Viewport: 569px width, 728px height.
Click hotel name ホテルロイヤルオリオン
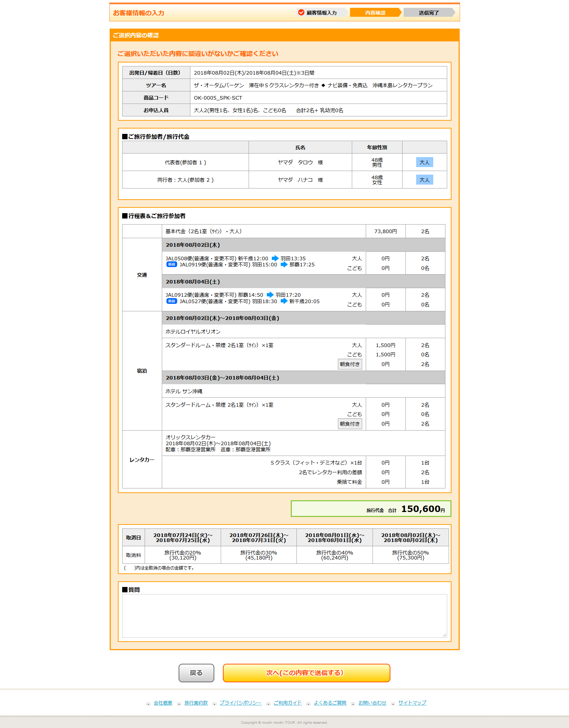tap(193, 331)
